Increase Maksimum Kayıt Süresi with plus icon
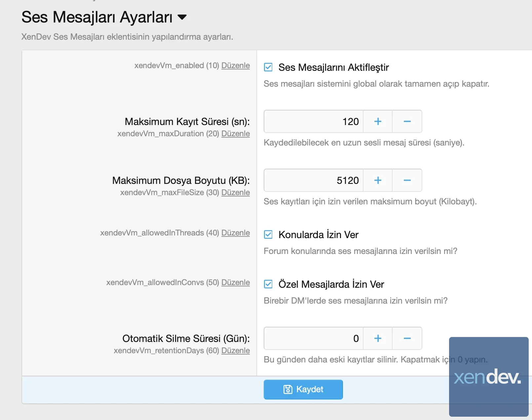532x420 pixels. click(x=378, y=122)
